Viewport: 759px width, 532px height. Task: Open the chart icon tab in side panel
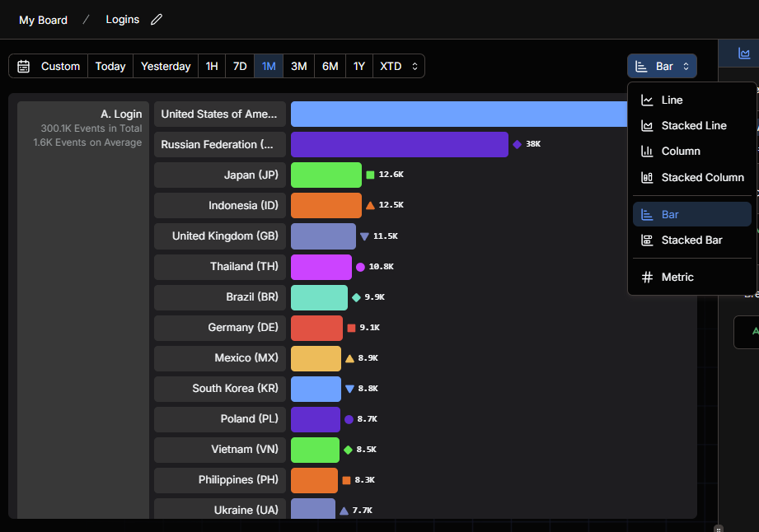pyautogui.click(x=743, y=54)
